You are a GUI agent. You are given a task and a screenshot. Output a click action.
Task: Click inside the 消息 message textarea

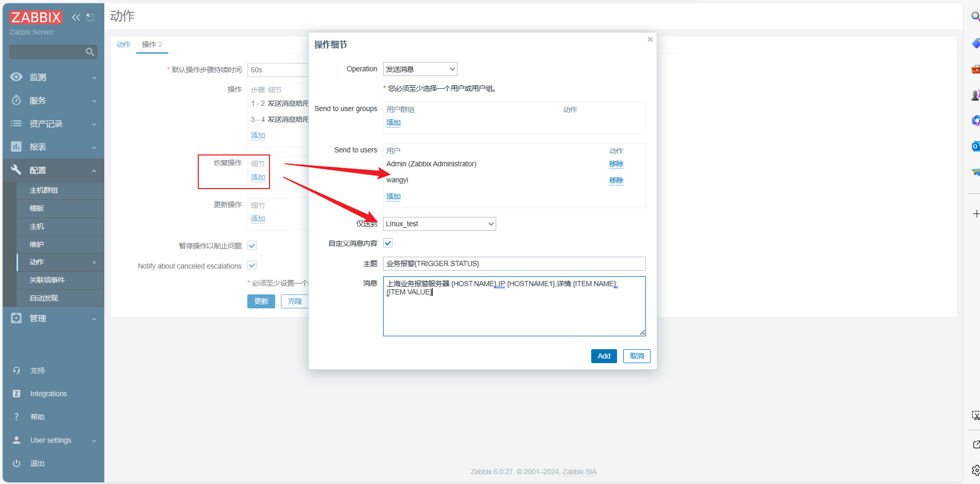tap(514, 306)
